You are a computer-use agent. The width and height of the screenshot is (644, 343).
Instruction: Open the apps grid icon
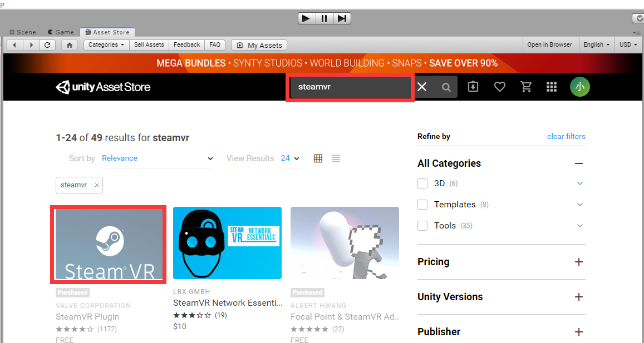point(552,87)
